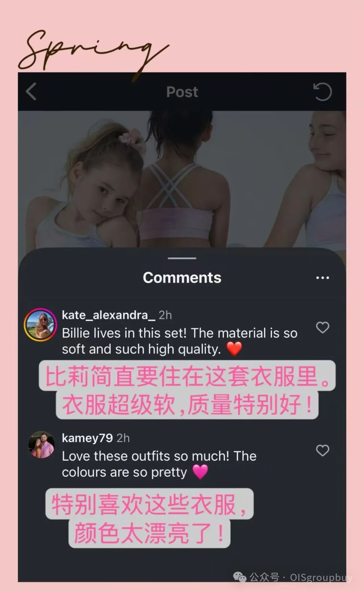Select the Comments heading
The image size is (364, 592).
182,278
